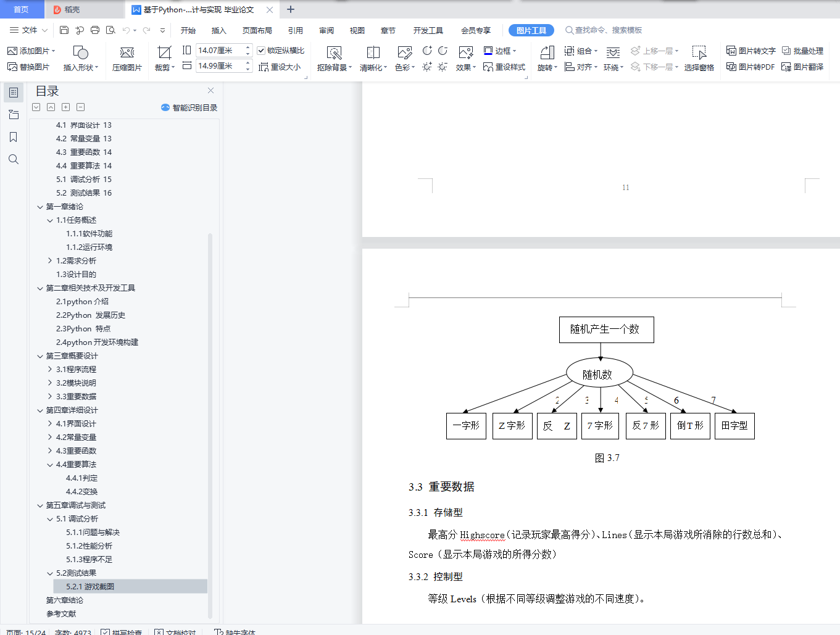Click the print icon in quick access bar
Viewport: 840px width, 635px height.
click(95, 30)
